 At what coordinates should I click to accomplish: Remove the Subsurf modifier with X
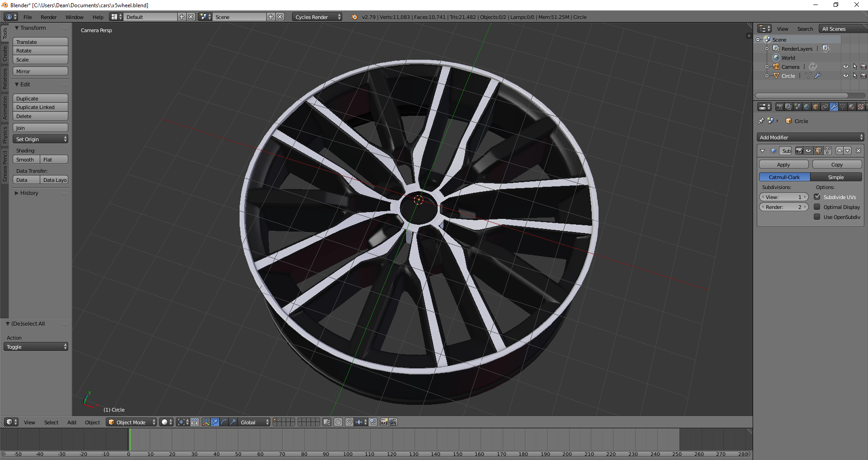click(859, 151)
